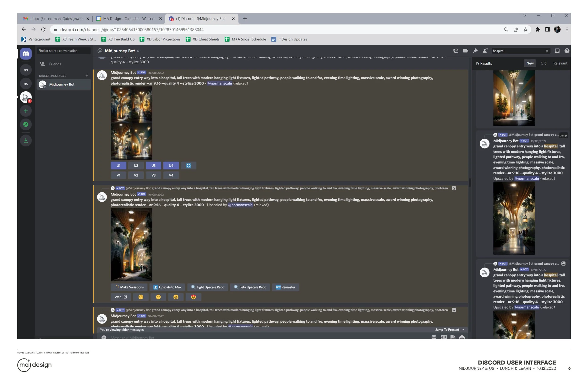The image size is (588, 381).
Task: Open the Chrome profile avatar
Action: click(557, 29)
